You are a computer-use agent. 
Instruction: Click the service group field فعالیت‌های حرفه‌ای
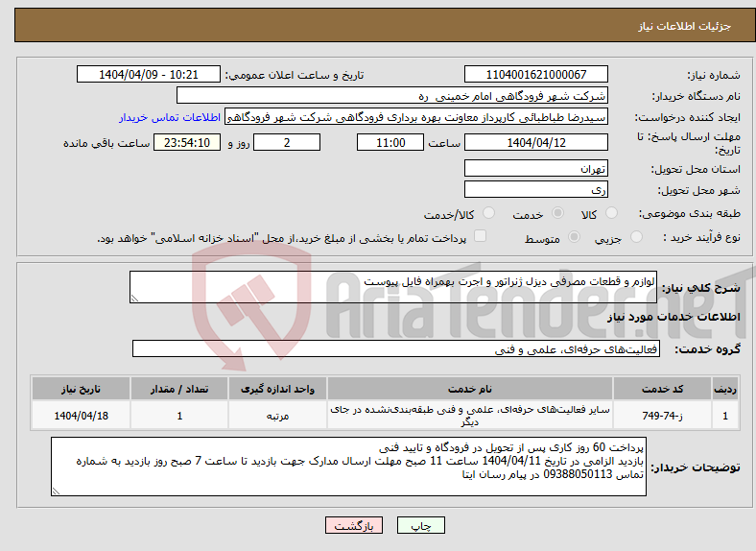396,348
